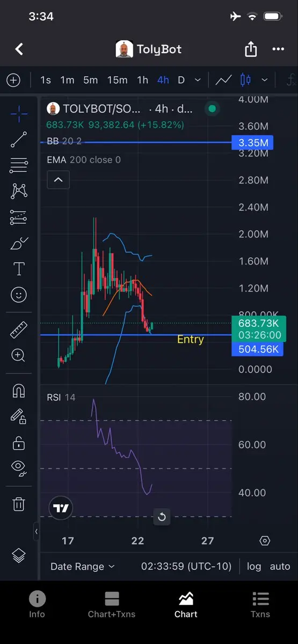Open the Fibonacci retracement tools

pos(19,165)
